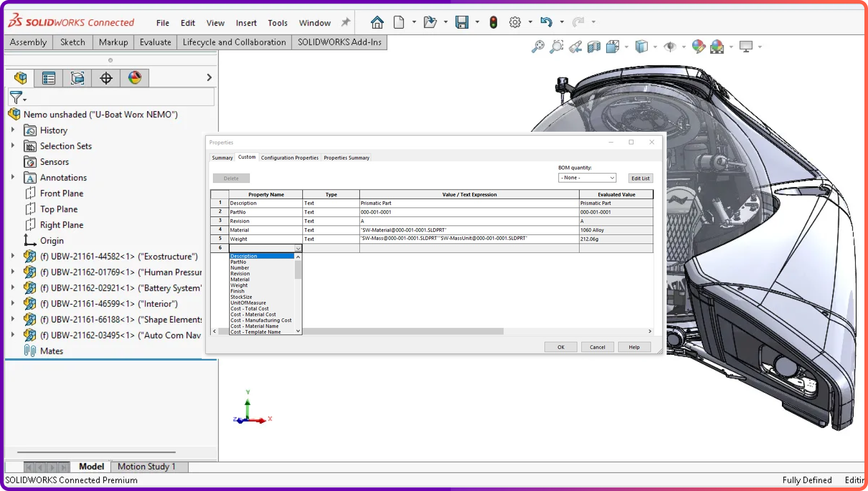Create a new document with New icon
Image resolution: width=868 pixels, height=491 pixels.
[399, 22]
